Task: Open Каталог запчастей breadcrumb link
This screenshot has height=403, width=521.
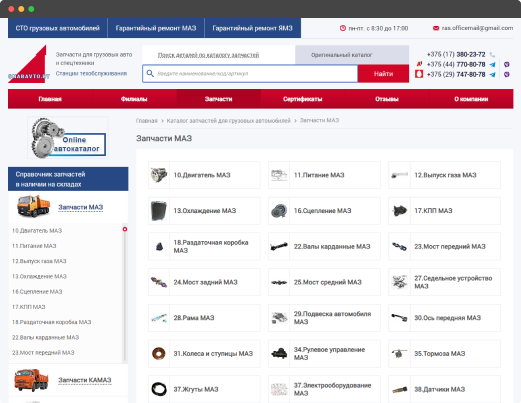Action: [x=229, y=120]
